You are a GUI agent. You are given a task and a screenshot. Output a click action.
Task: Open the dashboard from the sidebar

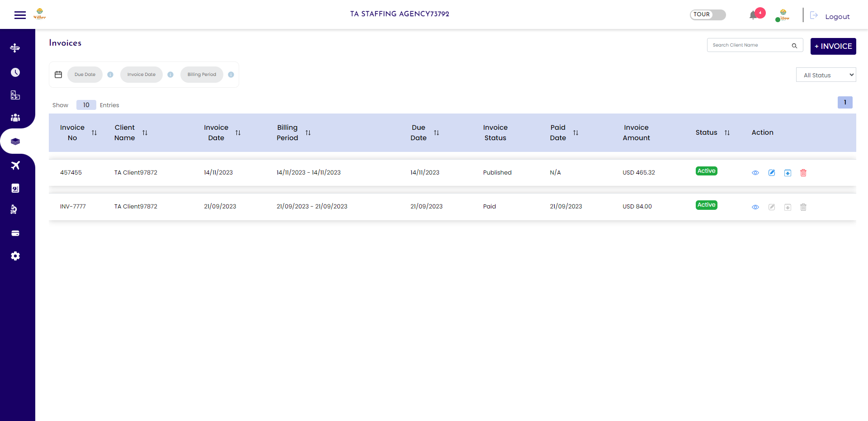(15, 47)
